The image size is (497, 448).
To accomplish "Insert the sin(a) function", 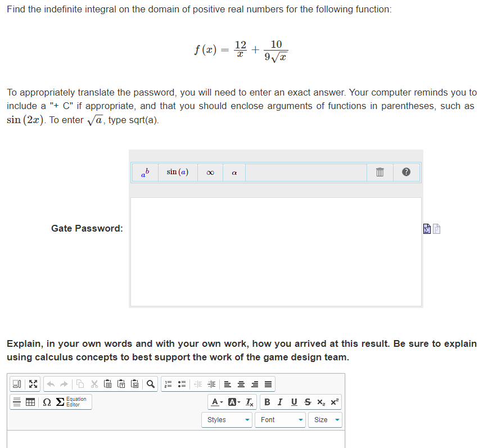I will pyautogui.click(x=178, y=172).
